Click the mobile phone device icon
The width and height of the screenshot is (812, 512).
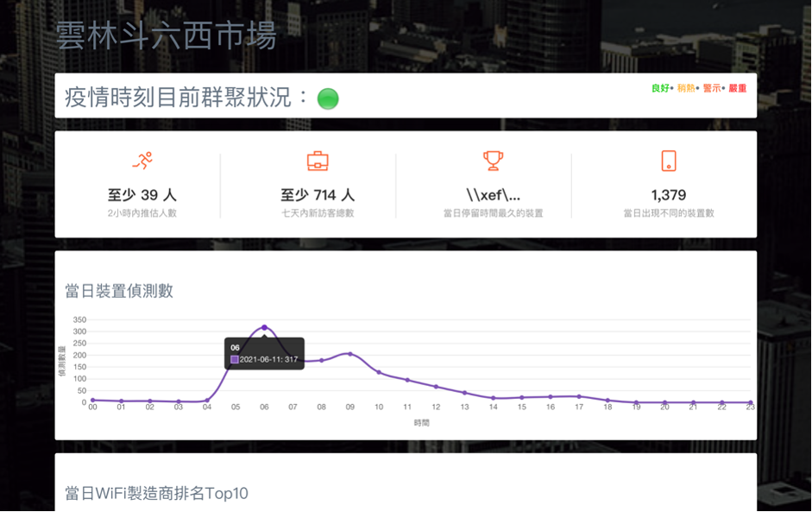[x=669, y=161]
